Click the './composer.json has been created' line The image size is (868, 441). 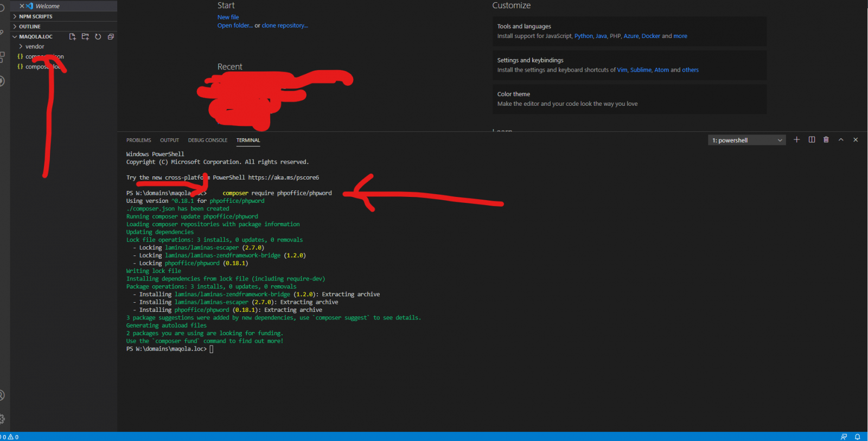coord(178,208)
